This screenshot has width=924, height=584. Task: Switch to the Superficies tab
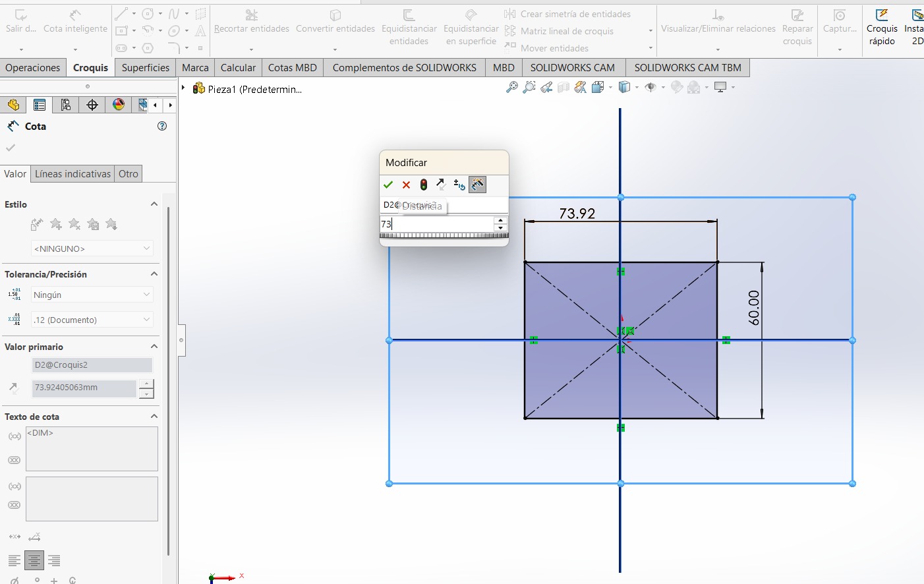point(146,67)
